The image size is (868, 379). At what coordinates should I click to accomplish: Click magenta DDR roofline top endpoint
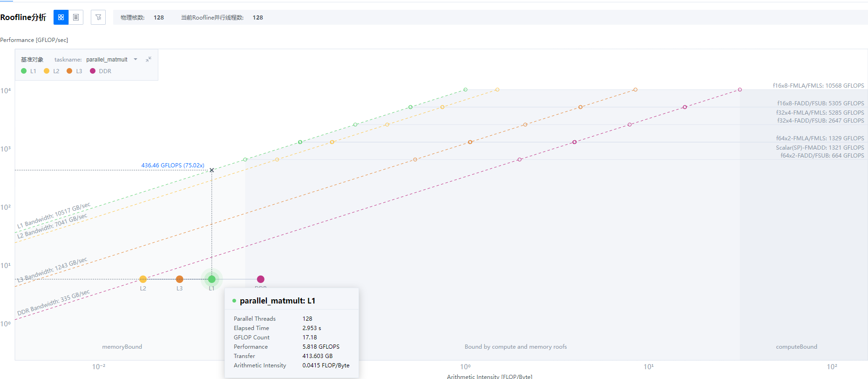tap(740, 90)
